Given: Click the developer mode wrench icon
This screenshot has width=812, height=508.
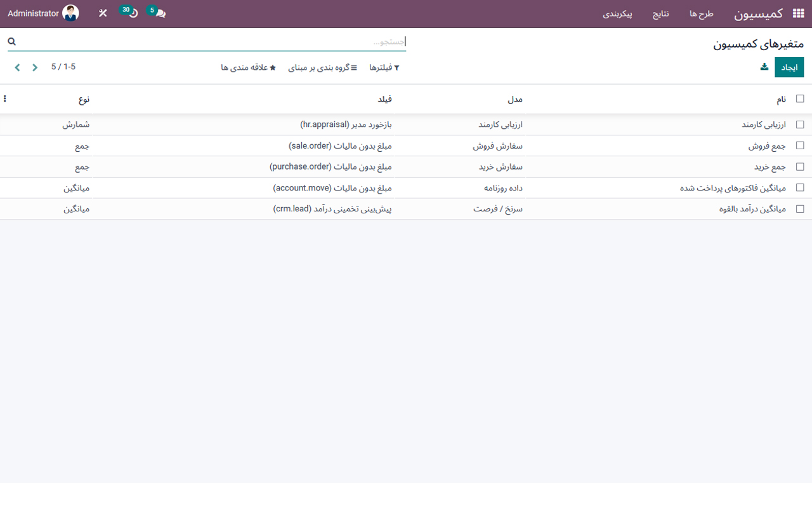Looking at the screenshot, I should pos(102,13).
